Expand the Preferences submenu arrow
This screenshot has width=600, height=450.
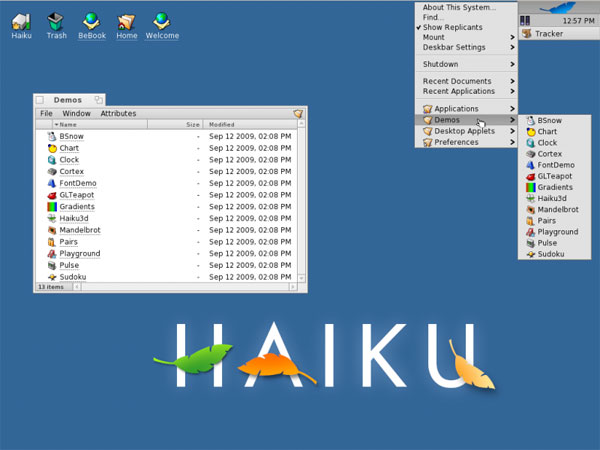click(x=512, y=142)
